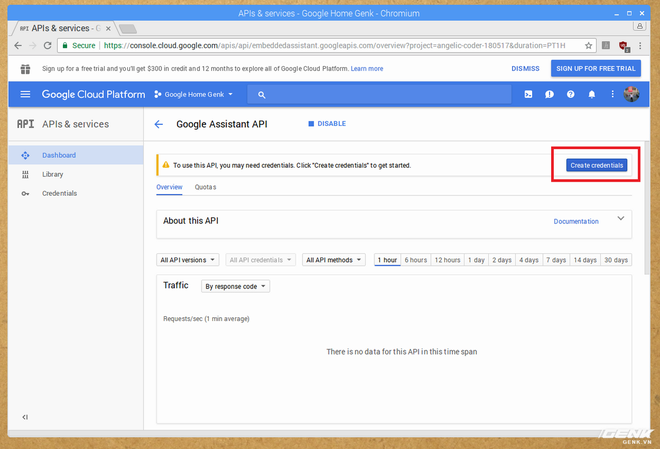This screenshot has width=660, height=449.
Task: Open the Chromium three-dot menu
Action: pos(640,45)
